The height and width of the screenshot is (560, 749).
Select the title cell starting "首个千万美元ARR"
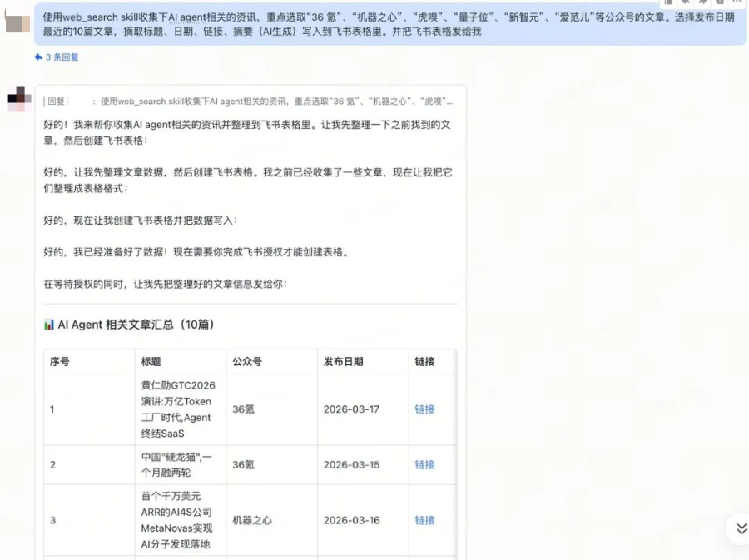coord(181,520)
